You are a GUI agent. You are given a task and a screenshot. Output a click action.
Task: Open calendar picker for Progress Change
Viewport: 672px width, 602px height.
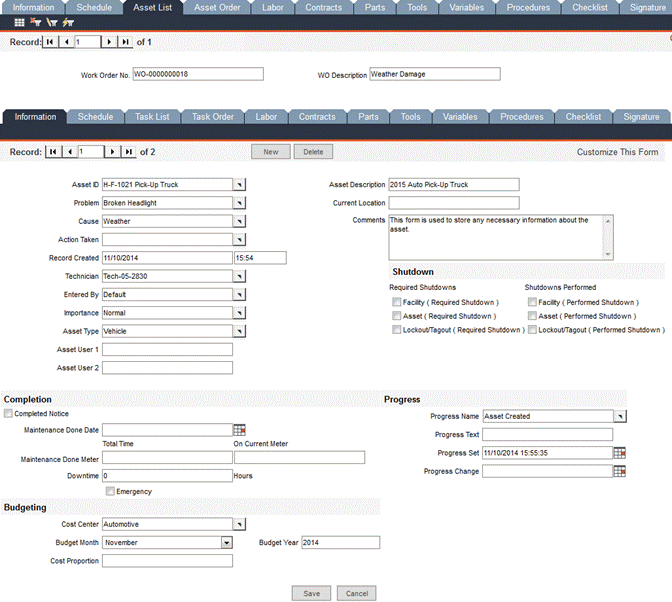pos(619,471)
